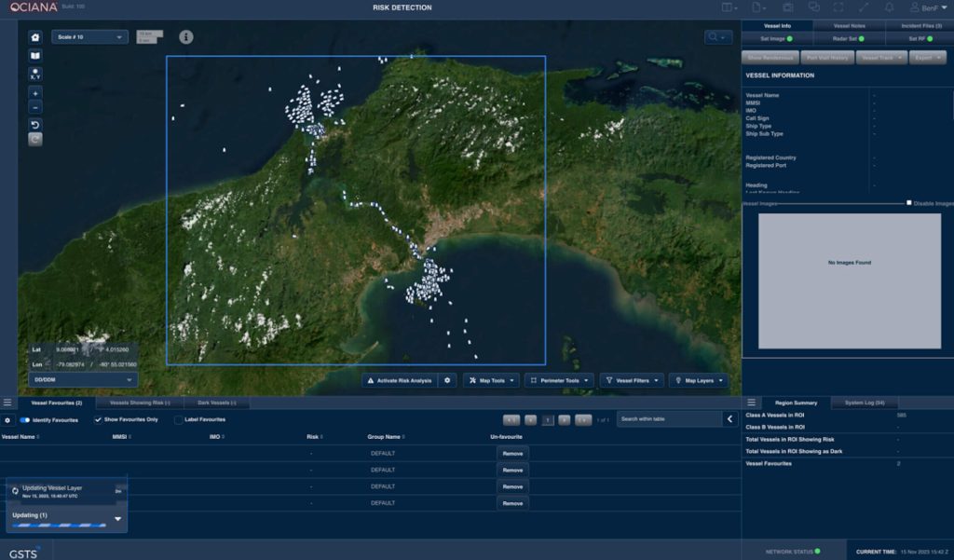Open the System Log tab
954x560 pixels.
pyautogui.click(x=864, y=403)
